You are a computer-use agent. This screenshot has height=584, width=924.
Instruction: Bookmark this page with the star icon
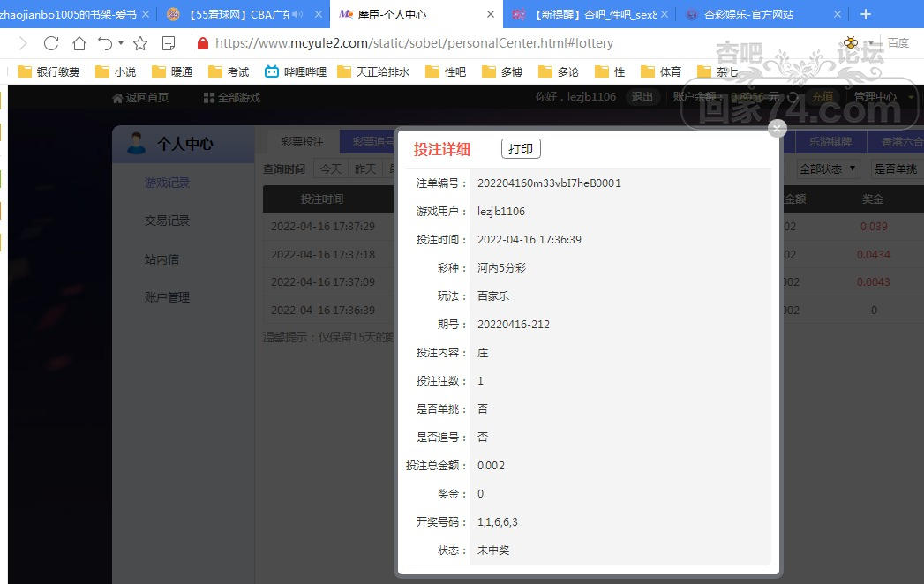click(x=140, y=43)
